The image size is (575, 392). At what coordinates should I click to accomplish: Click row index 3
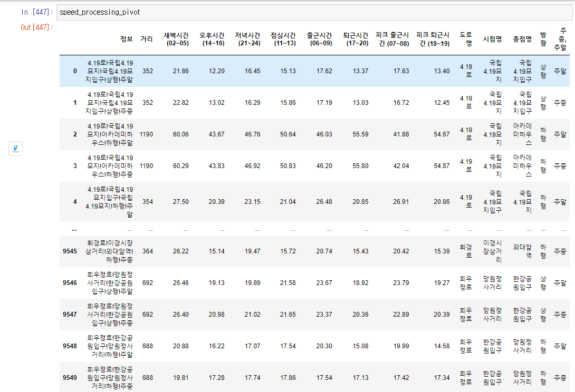pyautogui.click(x=75, y=165)
